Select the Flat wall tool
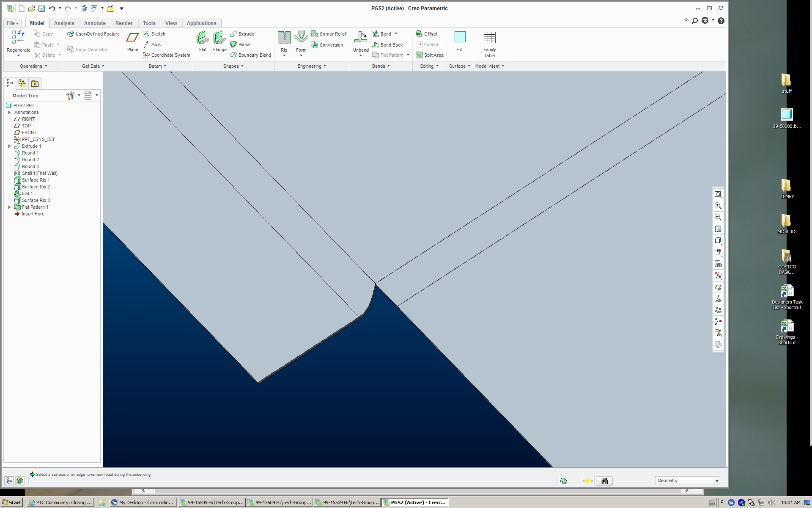 tap(203, 39)
